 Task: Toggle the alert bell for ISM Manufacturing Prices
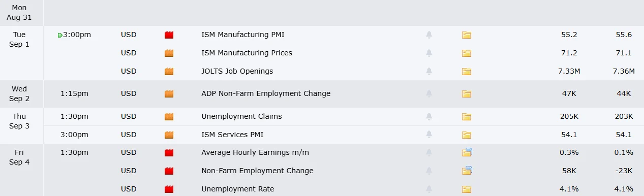click(x=429, y=53)
